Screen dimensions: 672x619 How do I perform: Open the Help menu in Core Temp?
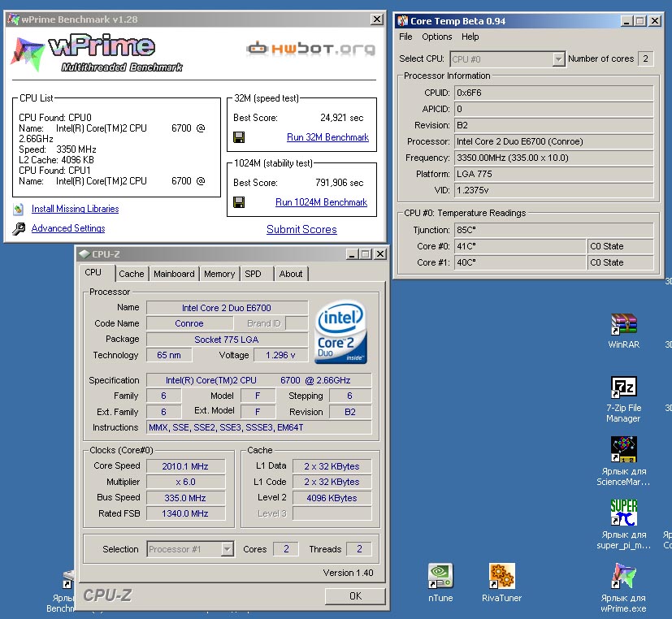[470, 37]
